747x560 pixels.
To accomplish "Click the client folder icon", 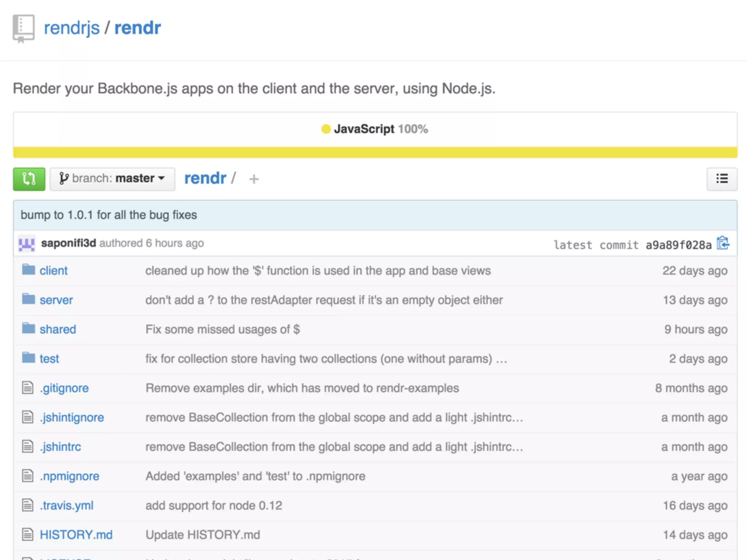I will coord(28,269).
